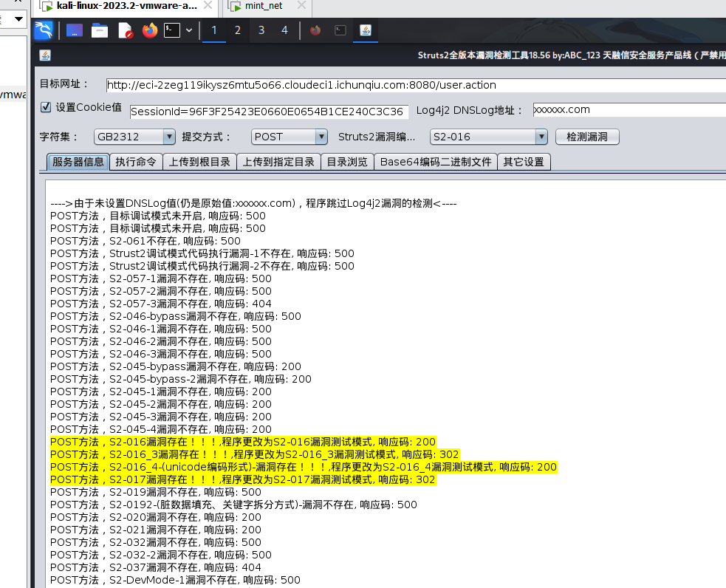The width and height of the screenshot is (726, 588).
Task: Select the Base64编码二进制文件 tab
Action: click(436, 162)
